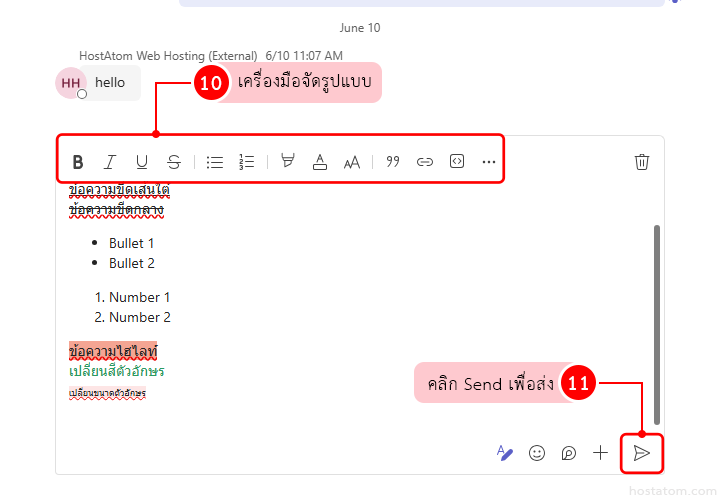Open font color picker
Image resolution: width=720 pixels, height=498 pixels.
pyautogui.click(x=320, y=162)
